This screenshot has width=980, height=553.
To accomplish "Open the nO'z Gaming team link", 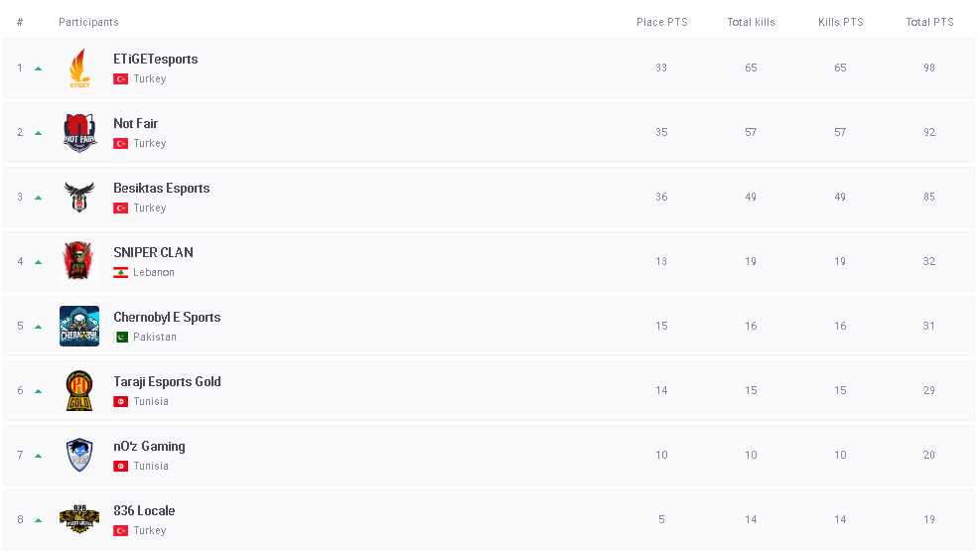I will [x=149, y=447].
